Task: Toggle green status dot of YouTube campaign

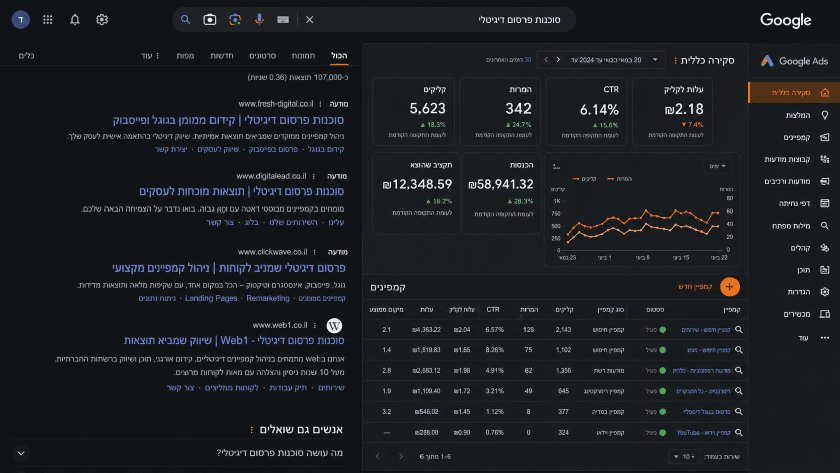Action: click(x=663, y=432)
